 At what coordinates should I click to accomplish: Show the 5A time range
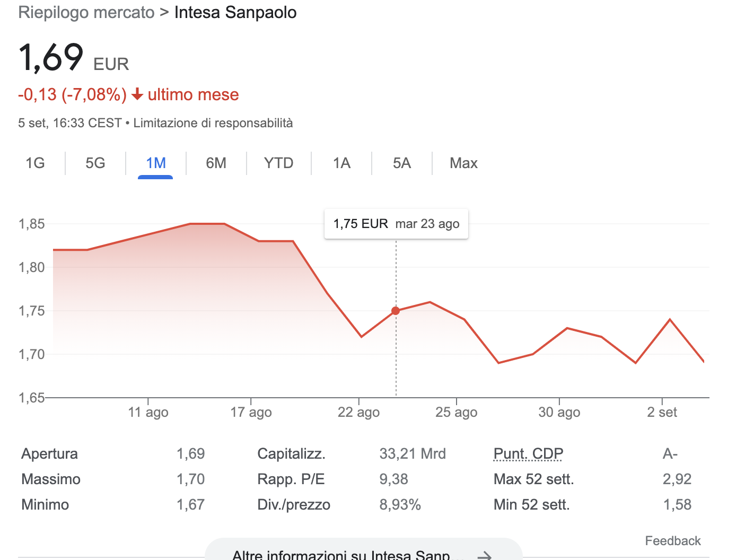click(x=402, y=163)
